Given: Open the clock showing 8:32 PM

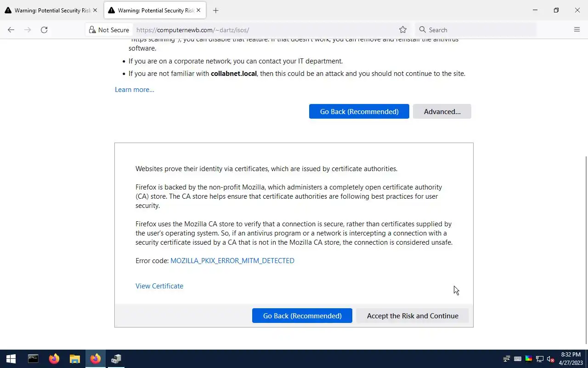Looking at the screenshot, I should click(x=571, y=359).
